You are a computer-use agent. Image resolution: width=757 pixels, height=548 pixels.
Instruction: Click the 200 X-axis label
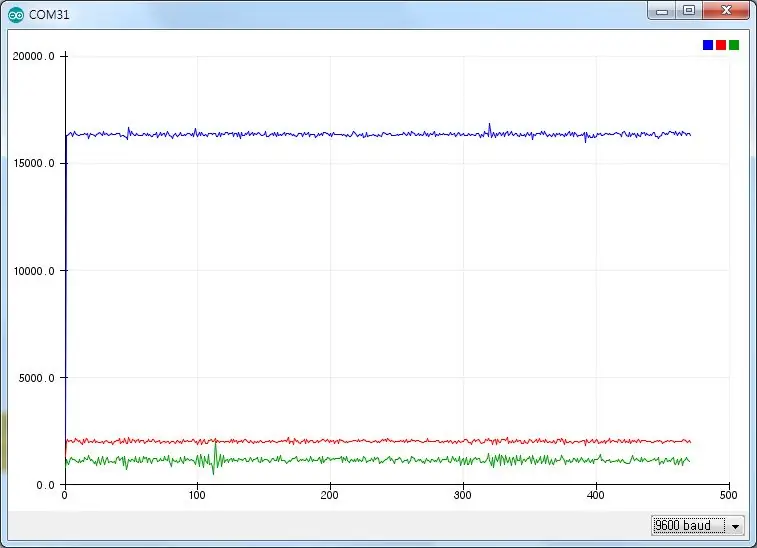[329, 495]
